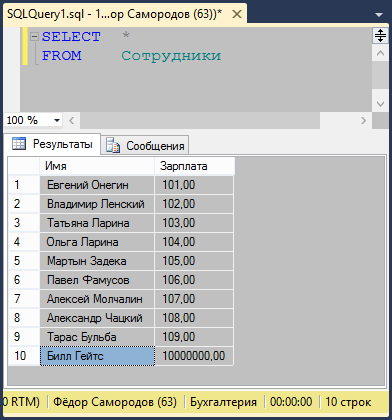This screenshot has height=420, width=392.
Task: Select the Алексей Молчалин cell
Action: [x=97, y=299]
